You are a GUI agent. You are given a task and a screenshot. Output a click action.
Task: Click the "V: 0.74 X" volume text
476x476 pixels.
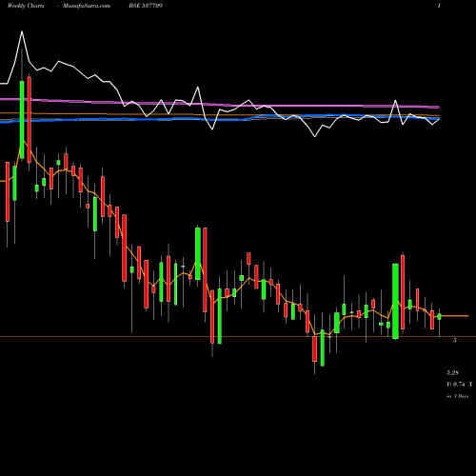pyautogui.click(x=459, y=385)
